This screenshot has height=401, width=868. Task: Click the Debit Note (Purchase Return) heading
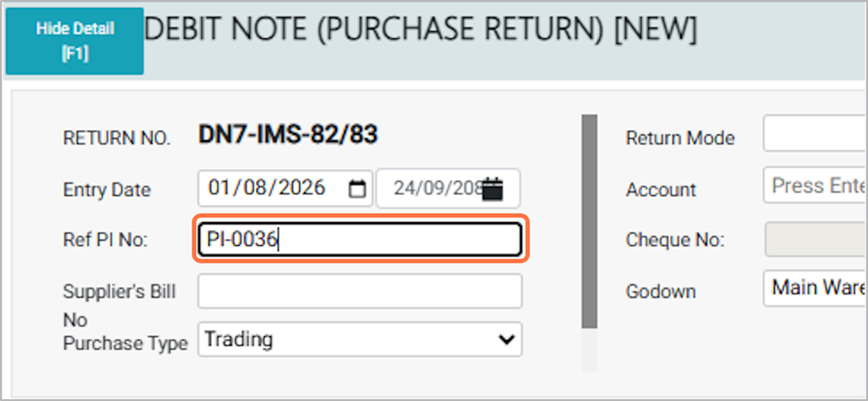tap(419, 31)
